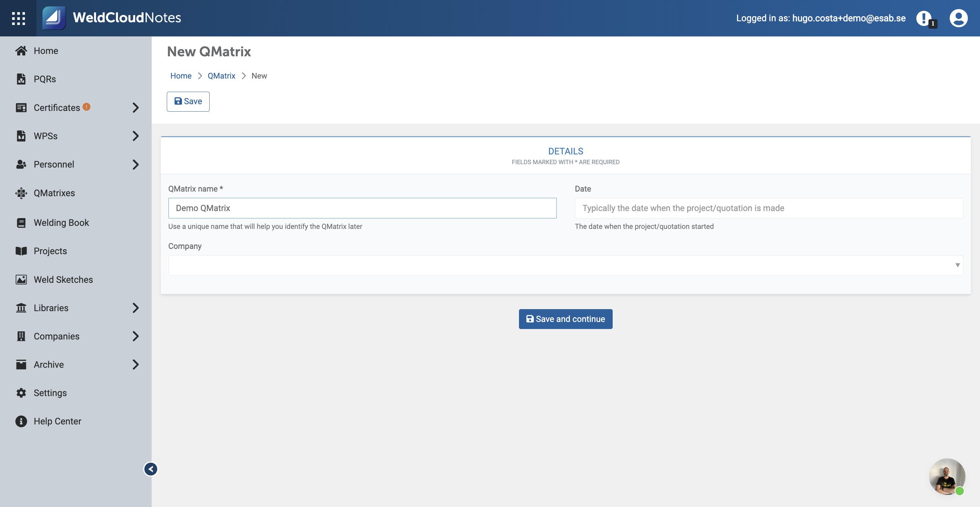980x507 pixels.
Task: Open the notifications alert icon
Action: (924, 18)
